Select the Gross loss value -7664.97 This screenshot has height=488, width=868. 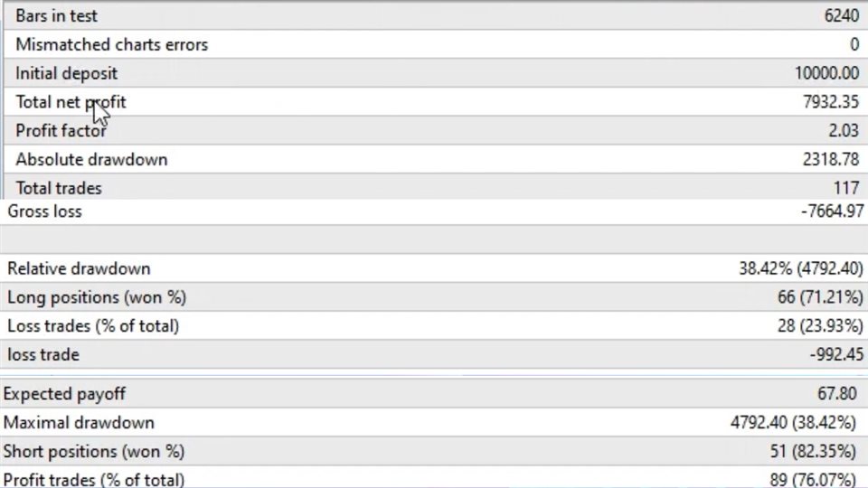click(x=832, y=211)
